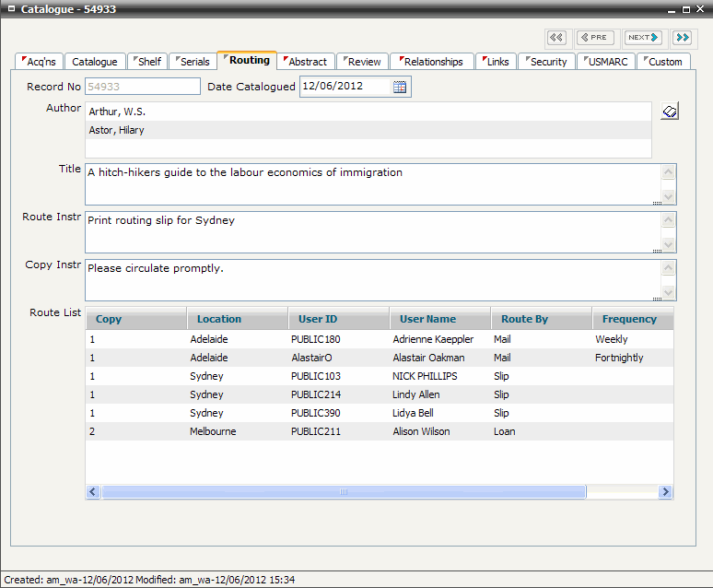This screenshot has height=588, width=713.
Task: Select author Astor, Hilary in list
Action: pos(368,130)
